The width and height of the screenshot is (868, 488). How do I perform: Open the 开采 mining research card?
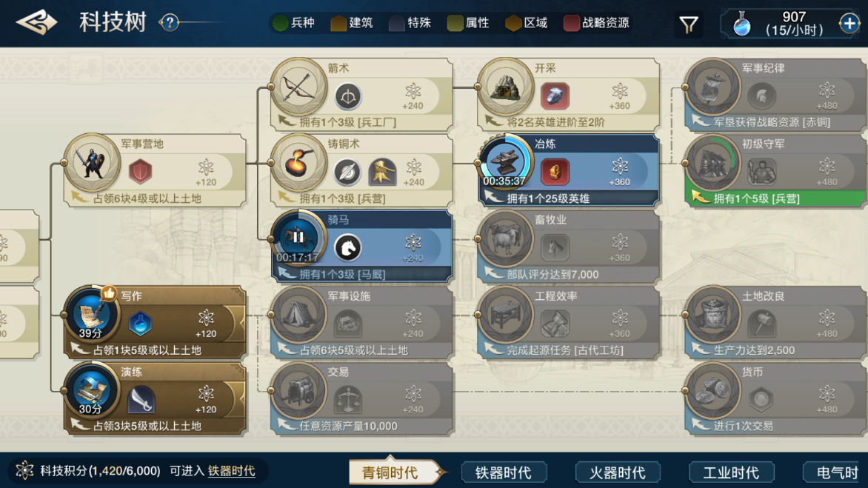coord(569,95)
